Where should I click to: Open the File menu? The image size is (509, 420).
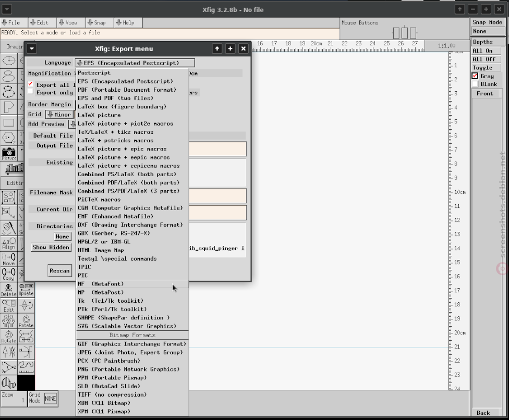[14, 23]
